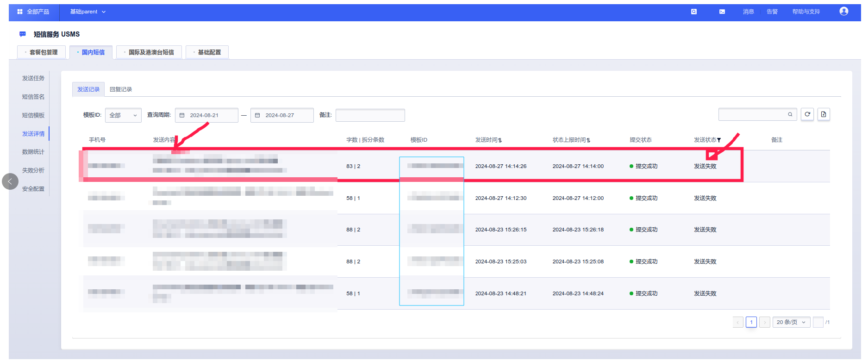Open the cloud shell terminal icon

click(x=722, y=12)
